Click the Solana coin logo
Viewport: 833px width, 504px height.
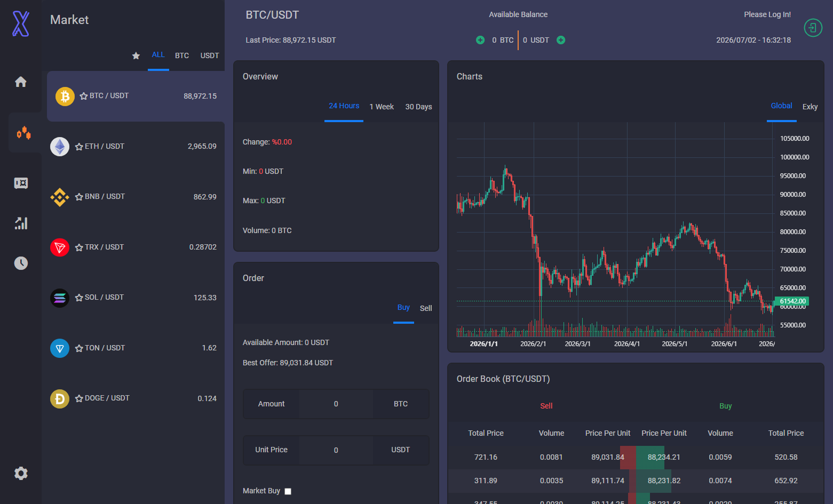point(60,298)
